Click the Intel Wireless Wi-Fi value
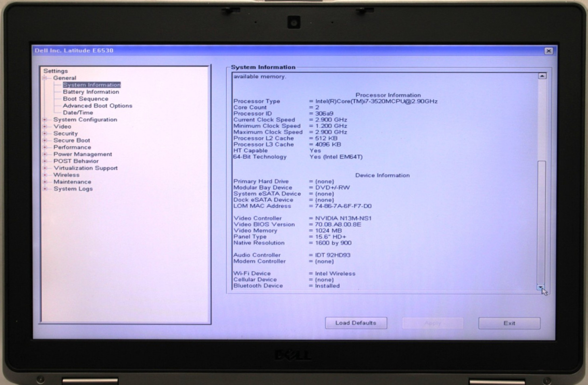Image resolution: width=588 pixels, height=385 pixels. point(335,274)
